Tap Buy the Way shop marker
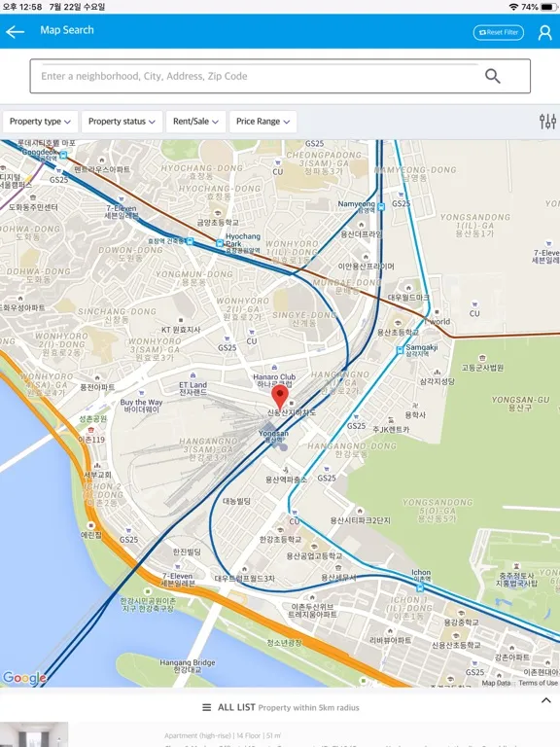This screenshot has width=560, height=747. pyautogui.click(x=141, y=393)
